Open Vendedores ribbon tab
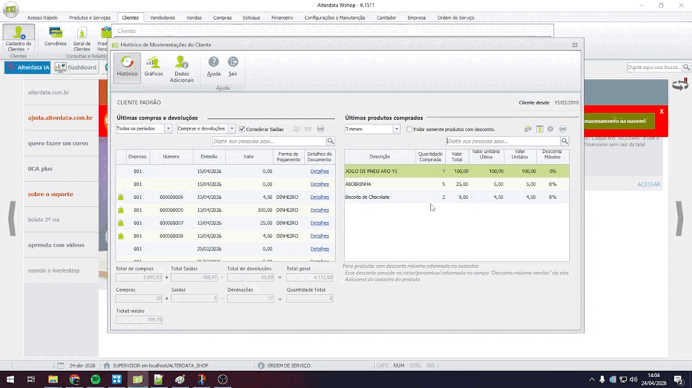Screen dimensions: 692x388 [x=162, y=18]
